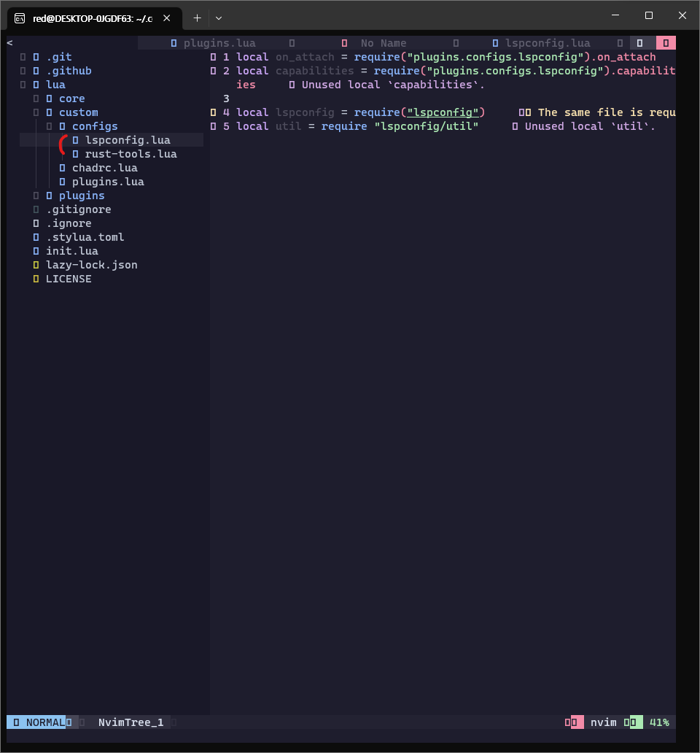Expand the .git folder arrow
The width and height of the screenshot is (700, 753).
(x=23, y=57)
